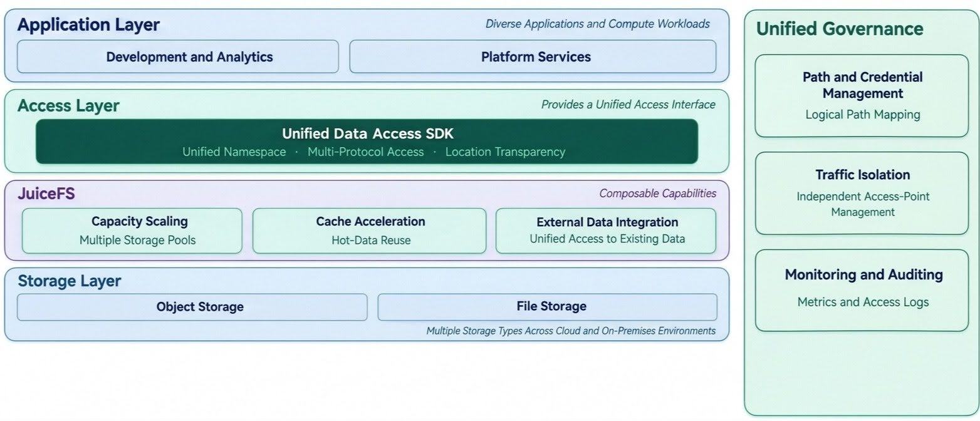
Task: Click the External Data Integration card
Action: click(x=606, y=231)
